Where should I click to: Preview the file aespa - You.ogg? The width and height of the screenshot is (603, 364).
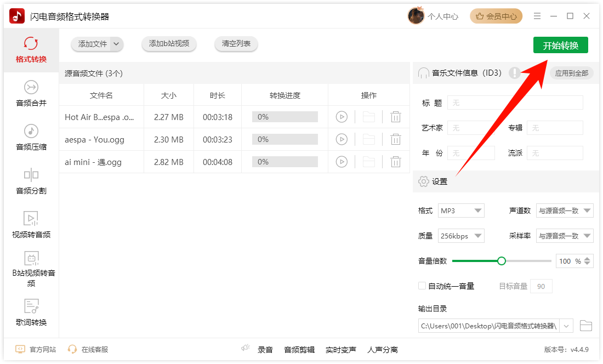point(342,139)
